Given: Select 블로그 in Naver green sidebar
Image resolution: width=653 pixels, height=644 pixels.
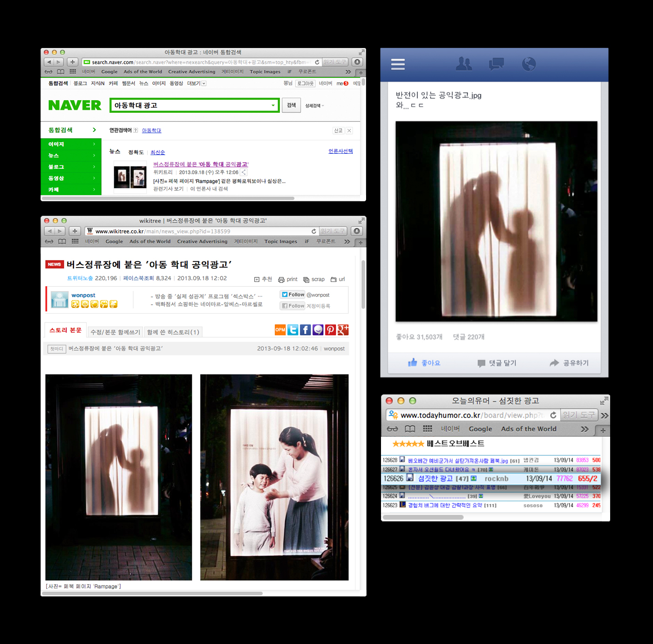Looking at the screenshot, I should click(71, 167).
